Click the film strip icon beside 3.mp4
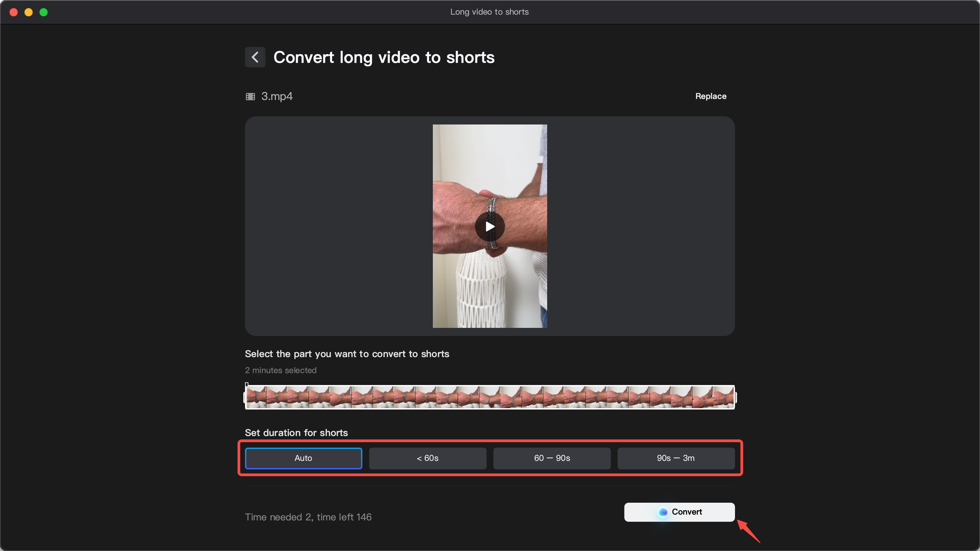Image resolution: width=980 pixels, height=551 pixels. (x=250, y=96)
